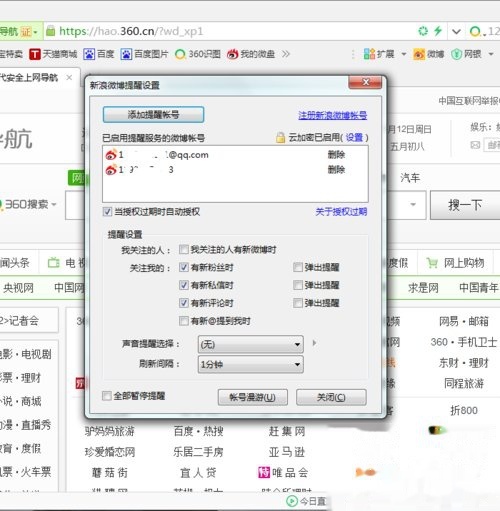Uncheck the 有新粉丝时 checkbox
This screenshot has width=500, height=511.
(184, 267)
